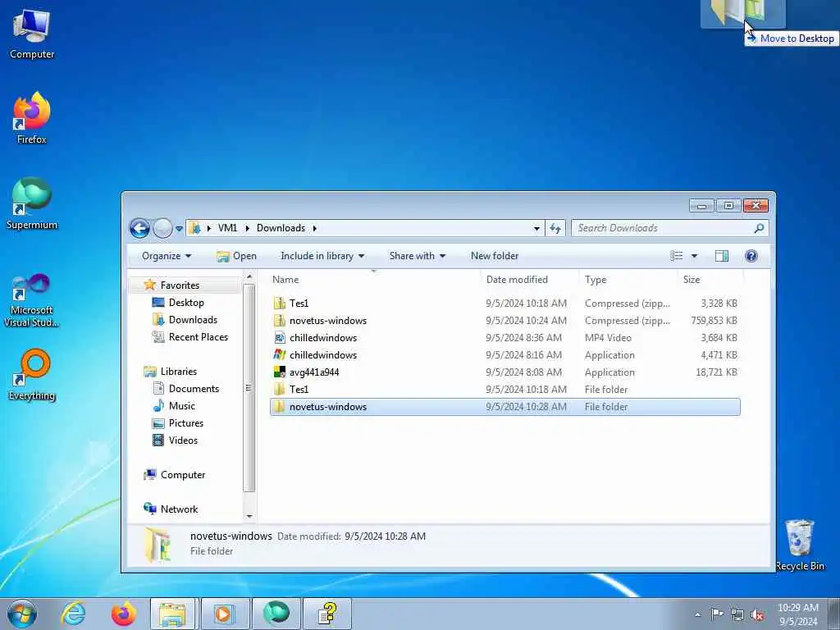This screenshot has height=630, width=840.
Task: Click the Action Center flag tray icon
Action: pos(717,614)
